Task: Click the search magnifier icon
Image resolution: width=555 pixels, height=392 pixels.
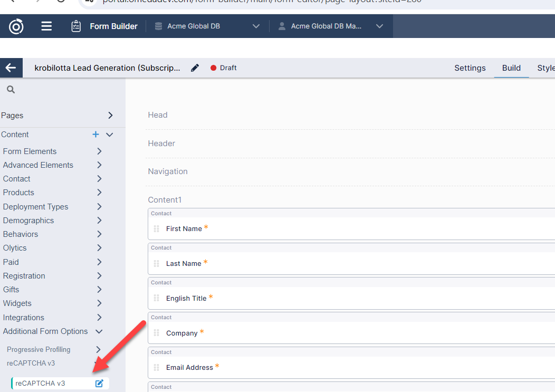Action: [x=11, y=90]
